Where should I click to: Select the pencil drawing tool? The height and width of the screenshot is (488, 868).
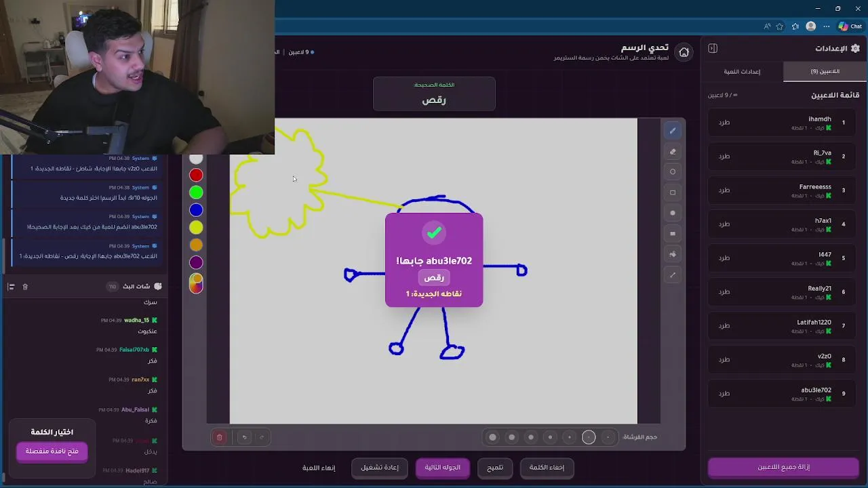673,131
